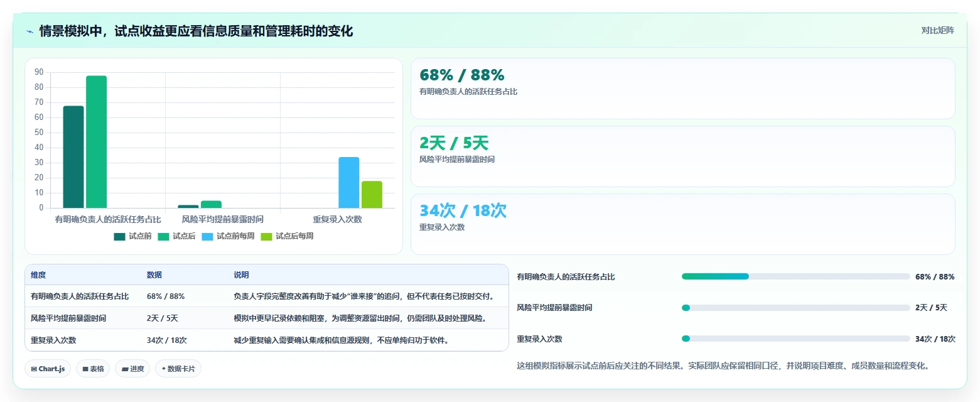Select the 数据卡片 chip
This screenshot has height=402, width=980.
pyautogui.click(x=178, y=369)
